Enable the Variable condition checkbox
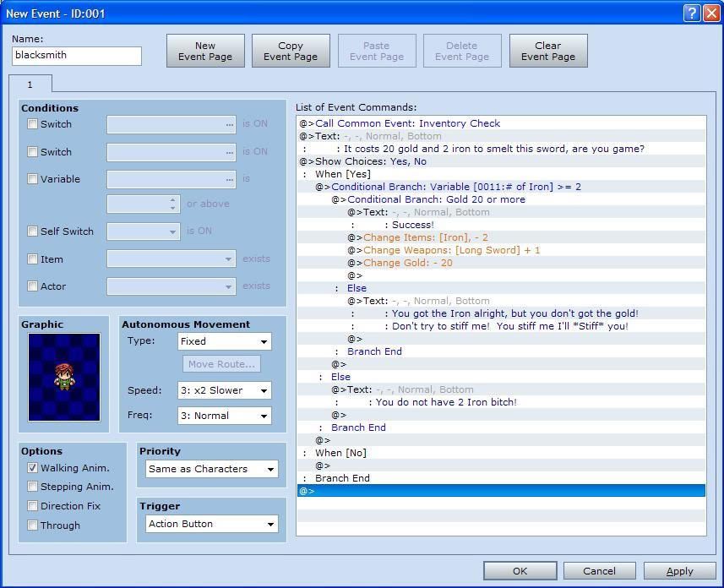724x588 pixels. click(x=32, y=179)
